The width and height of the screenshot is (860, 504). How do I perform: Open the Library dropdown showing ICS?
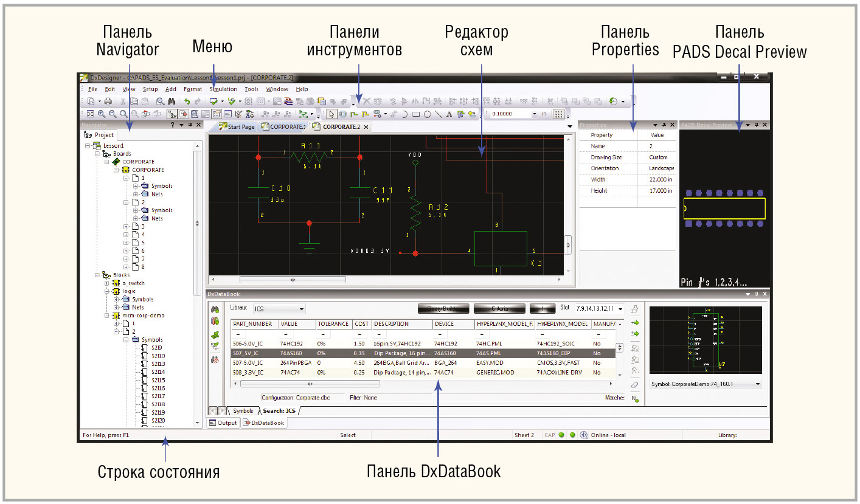[x=279, y=309]
